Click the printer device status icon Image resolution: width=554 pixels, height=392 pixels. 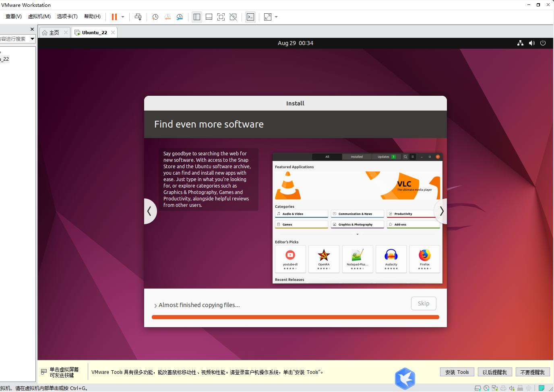click(x=503, y=388)
